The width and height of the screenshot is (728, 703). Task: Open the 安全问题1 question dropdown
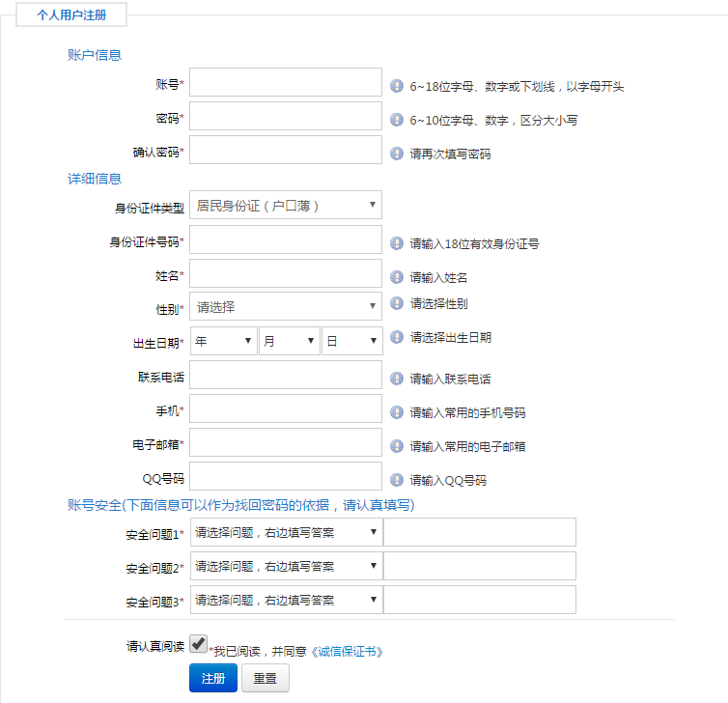(286, 532)
